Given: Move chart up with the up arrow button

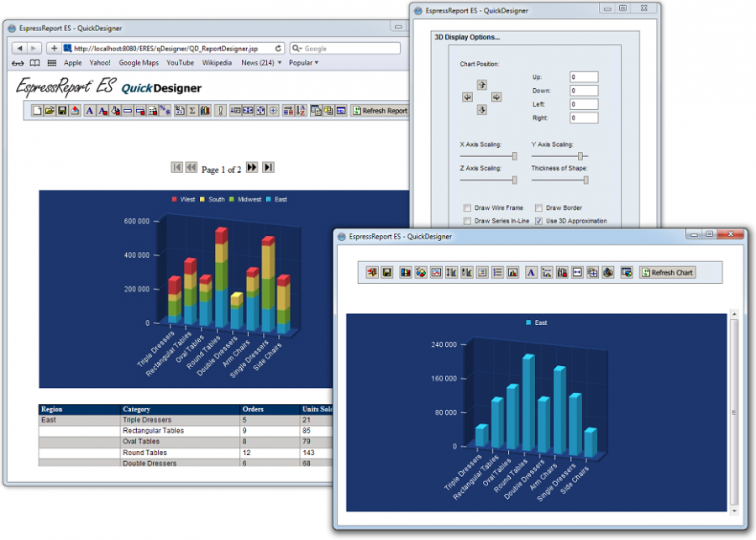Looking at the screenshot, I should pyautogui.click(x=481, y=85).
